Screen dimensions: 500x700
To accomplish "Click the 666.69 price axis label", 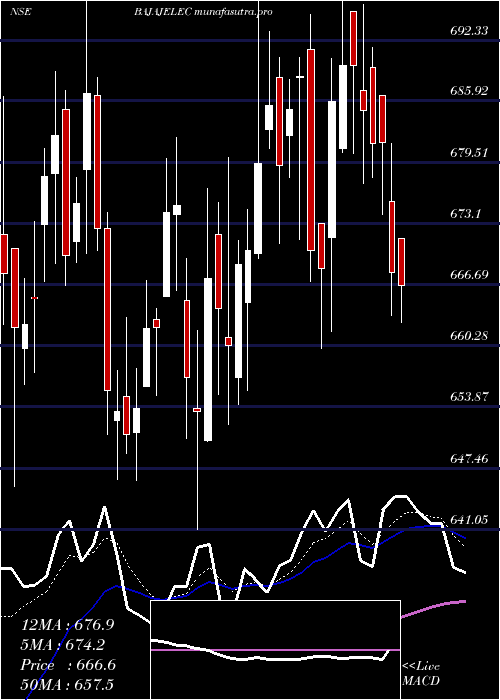I will click(x=468, y=275).
